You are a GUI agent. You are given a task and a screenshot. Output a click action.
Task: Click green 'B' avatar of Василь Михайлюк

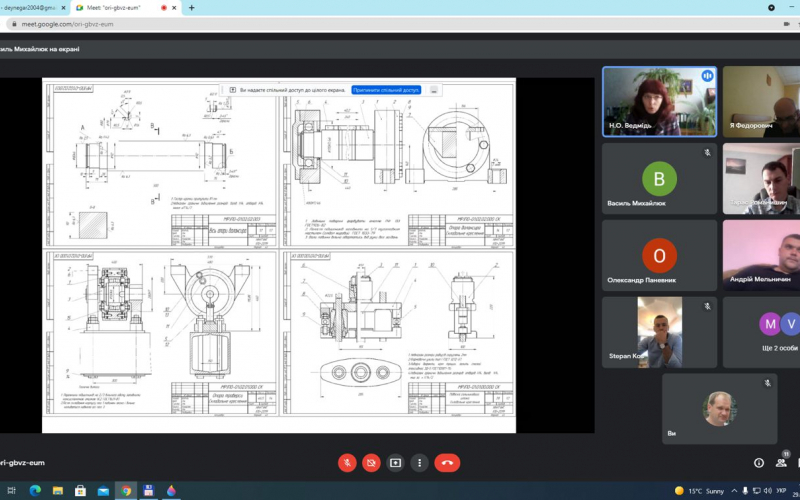[659, 179]
